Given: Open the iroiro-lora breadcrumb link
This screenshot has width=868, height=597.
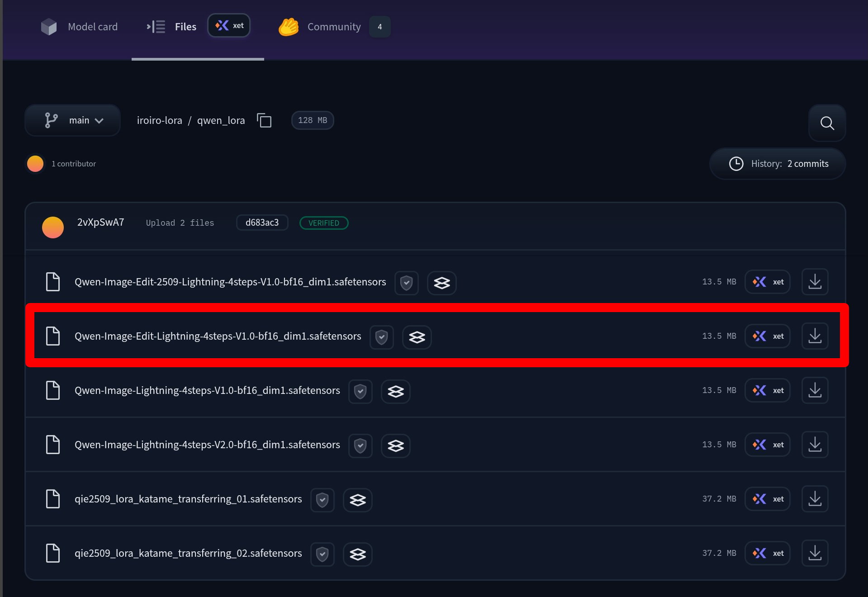Looking at the screenshot, I should [x=159, y=120].
